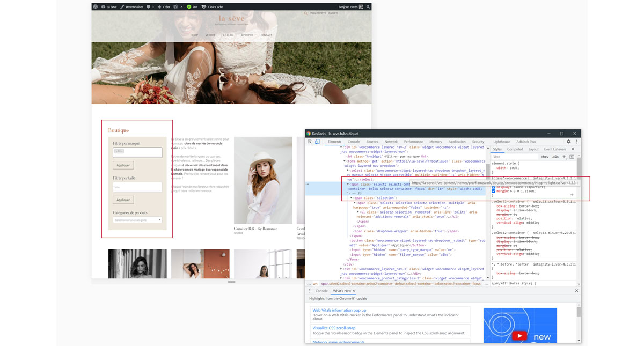Open select2.min.css source link in Styles
The image size is (644, 346).
tap(554, 232)
